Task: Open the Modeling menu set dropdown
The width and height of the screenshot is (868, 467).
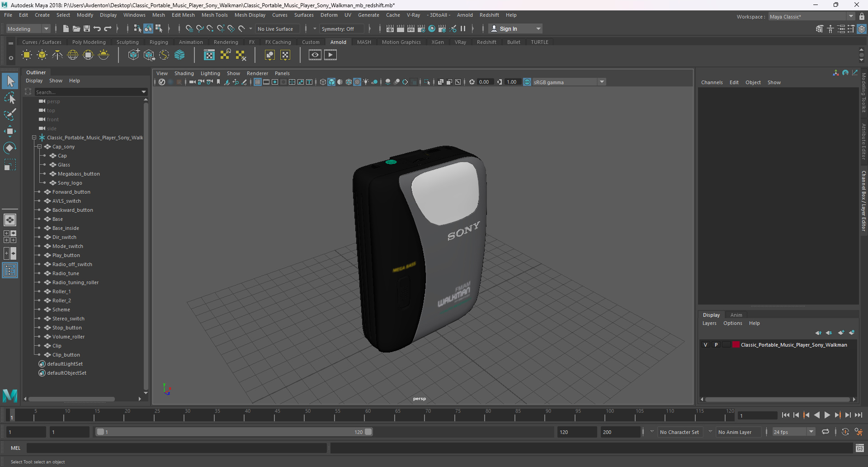Action: point(28,29)
